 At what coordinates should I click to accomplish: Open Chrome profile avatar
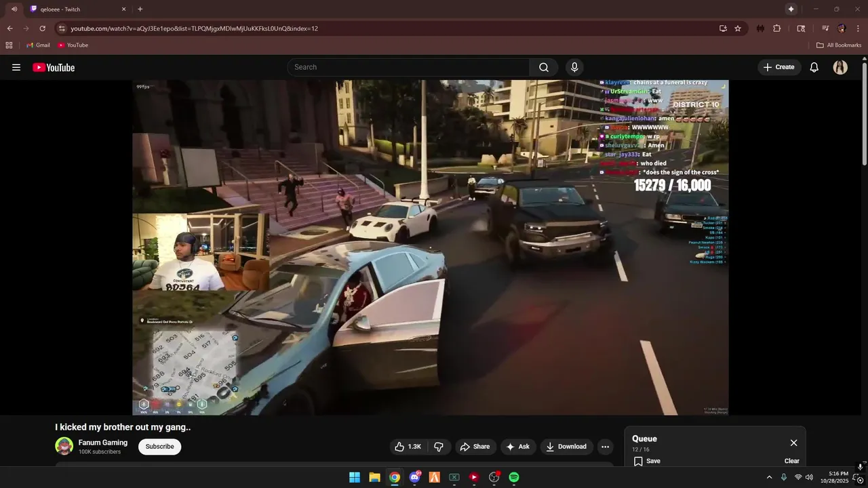pos(842,28)
